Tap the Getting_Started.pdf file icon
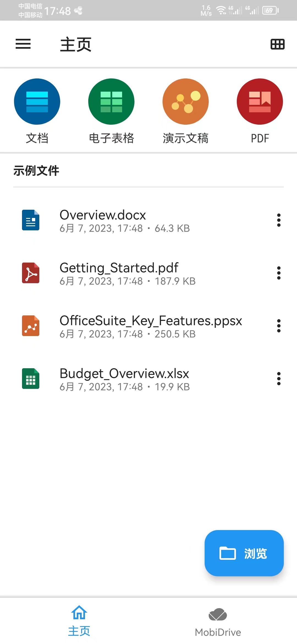The image size is (297, 644). pyautogui.click(x=31, y=273)
